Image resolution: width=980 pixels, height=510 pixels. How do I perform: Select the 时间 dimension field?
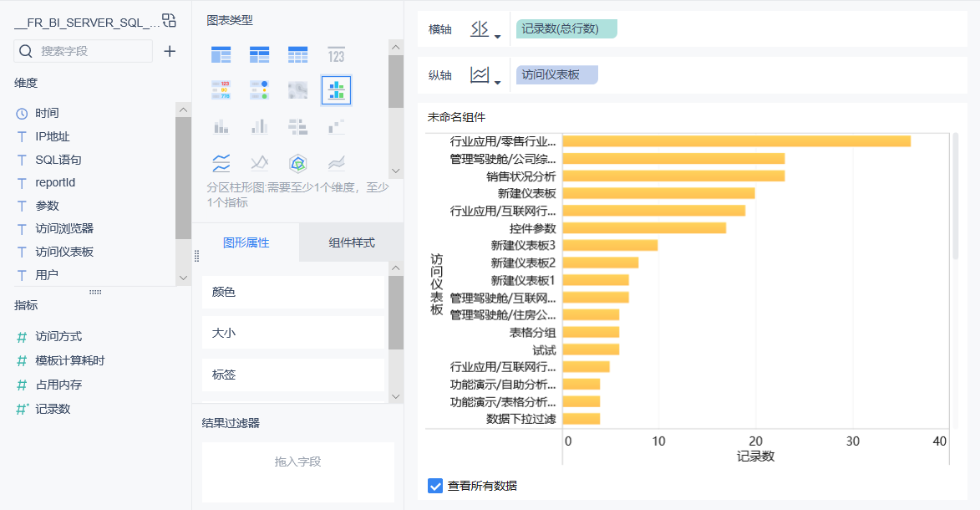point(47,113)
